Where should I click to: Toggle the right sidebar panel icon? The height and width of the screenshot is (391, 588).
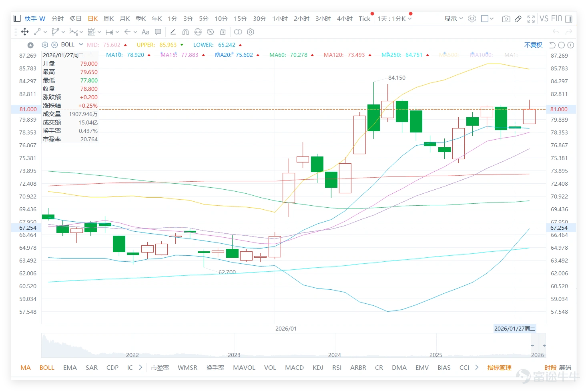[569, 18]
